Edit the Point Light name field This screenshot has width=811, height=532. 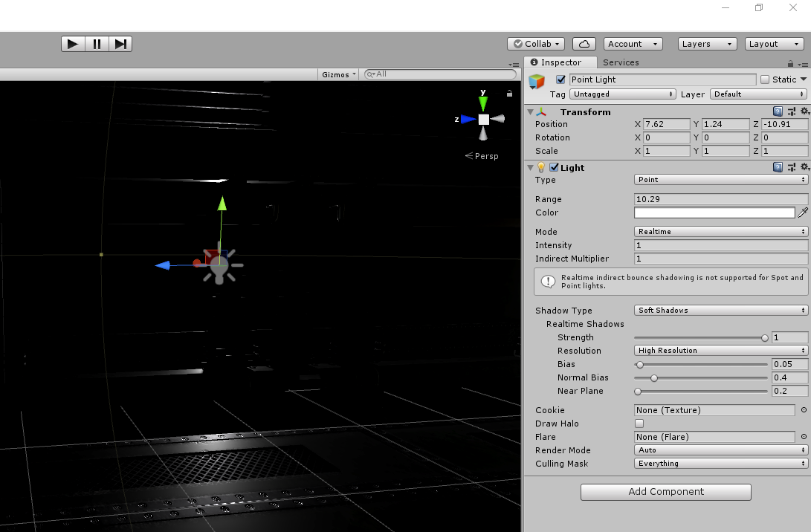(662, 80)
